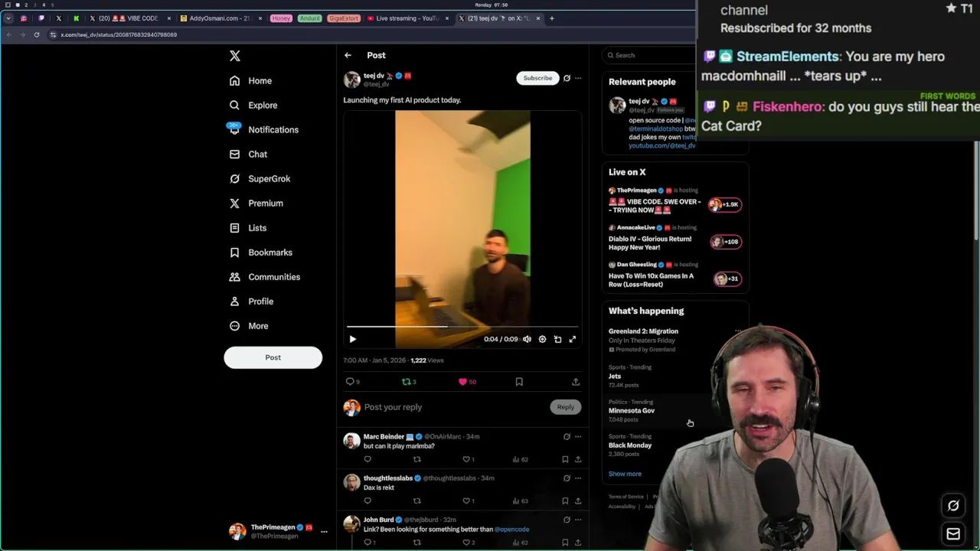This screenshot has width=980, height=551.
Task: Bookmark Marc Beinder's reply
Action: click(565, 459)
